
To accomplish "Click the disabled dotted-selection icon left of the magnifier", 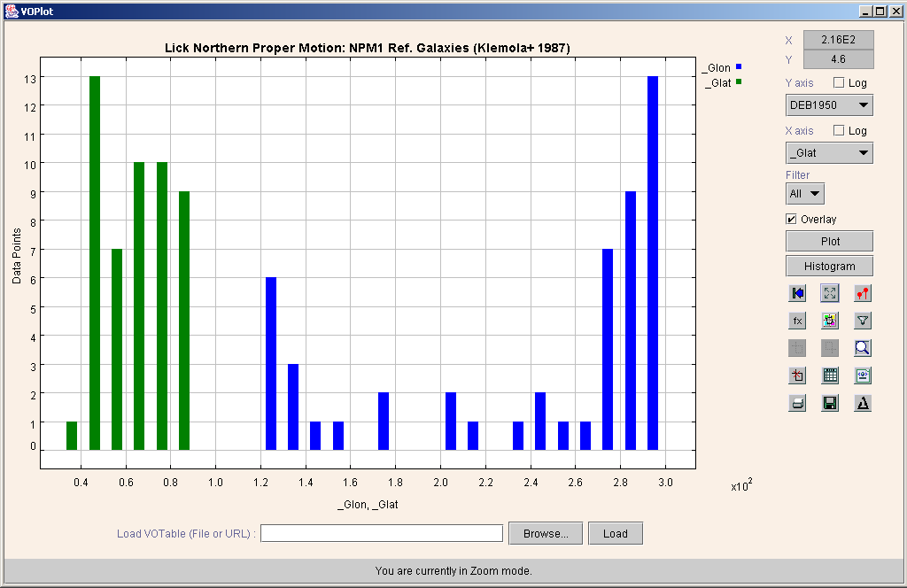I will click(829, 348).
